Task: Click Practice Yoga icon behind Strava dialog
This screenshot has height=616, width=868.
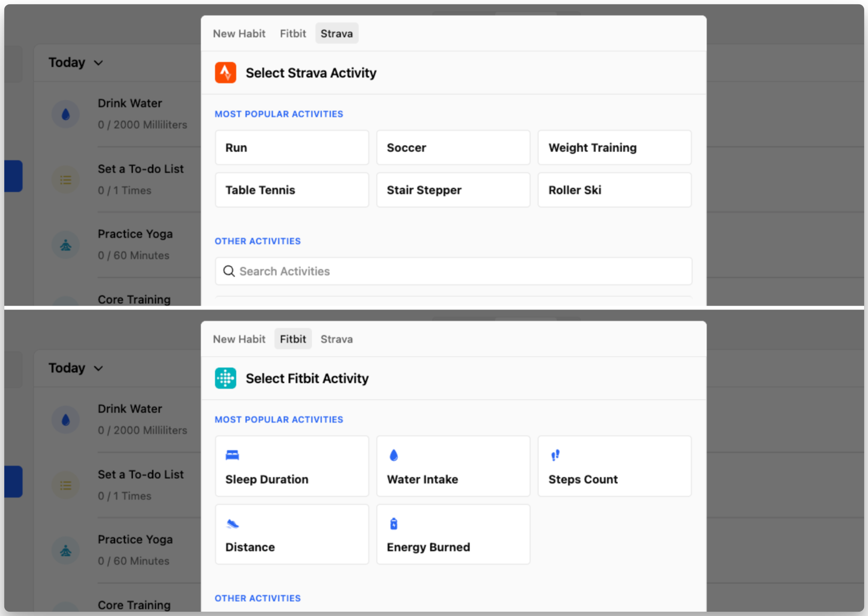Action: click(x=66, y=245)
